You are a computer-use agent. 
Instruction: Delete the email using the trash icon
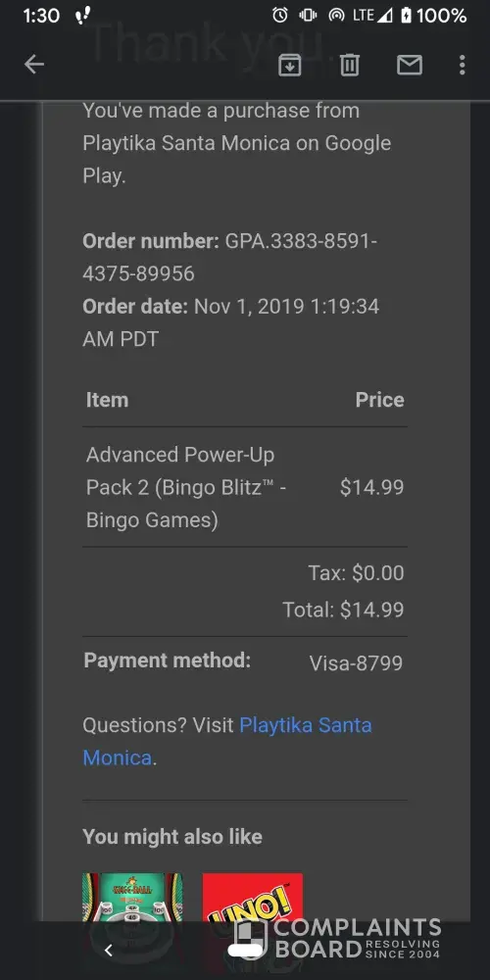[x=350, y=65]
